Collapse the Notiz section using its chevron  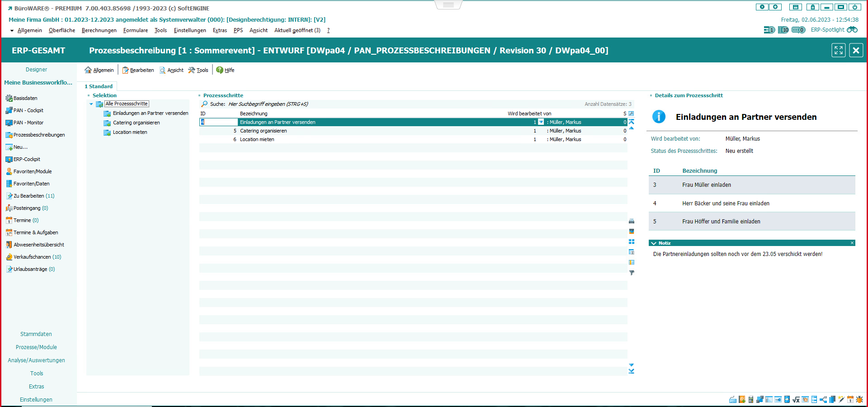[x=654, y=243]
